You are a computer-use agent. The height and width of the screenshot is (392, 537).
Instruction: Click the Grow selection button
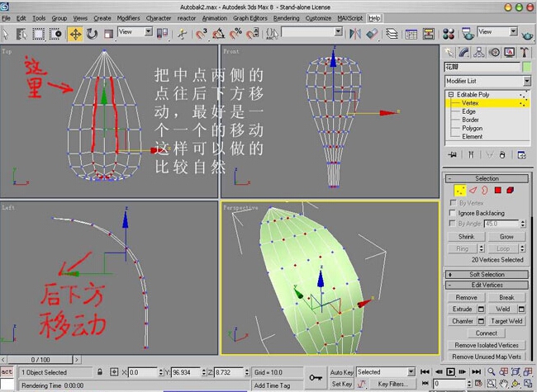[506, 237]
